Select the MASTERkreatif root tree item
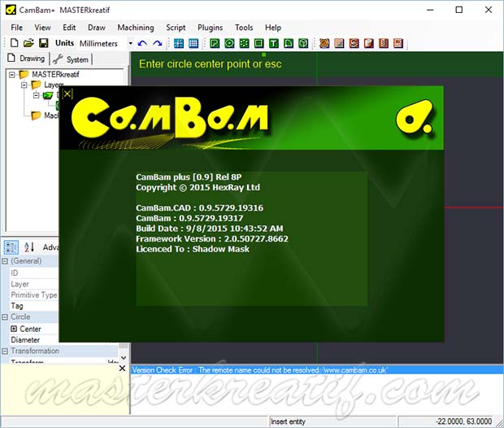504x428 pixels. pyautogui.click(x=55, y=75)
